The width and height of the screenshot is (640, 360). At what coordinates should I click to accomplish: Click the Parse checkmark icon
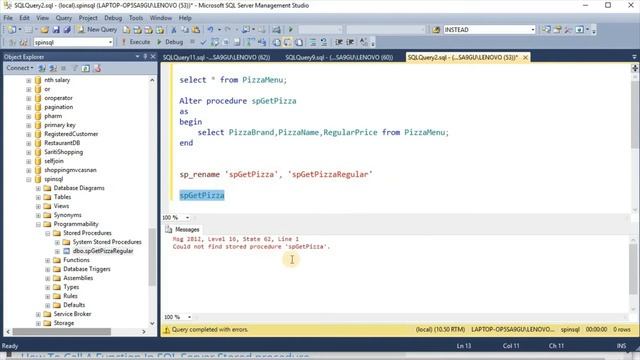pos(203,42)
